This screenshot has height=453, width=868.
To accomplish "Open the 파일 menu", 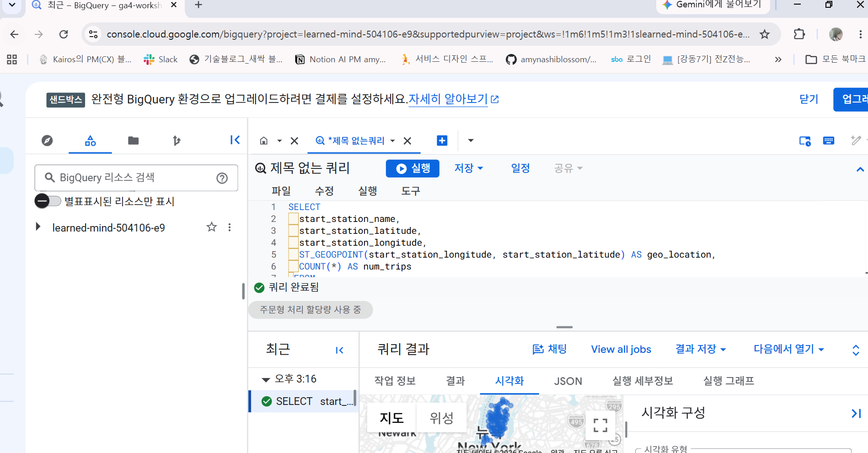I will click(281, 191).
